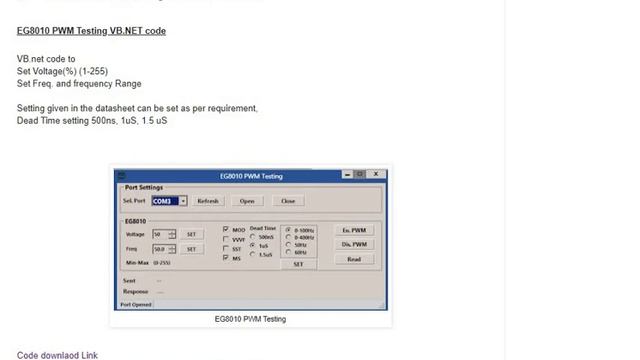Click the Sent label in the window
This screenshot has height=360, width=640.
tap(129, 281)
